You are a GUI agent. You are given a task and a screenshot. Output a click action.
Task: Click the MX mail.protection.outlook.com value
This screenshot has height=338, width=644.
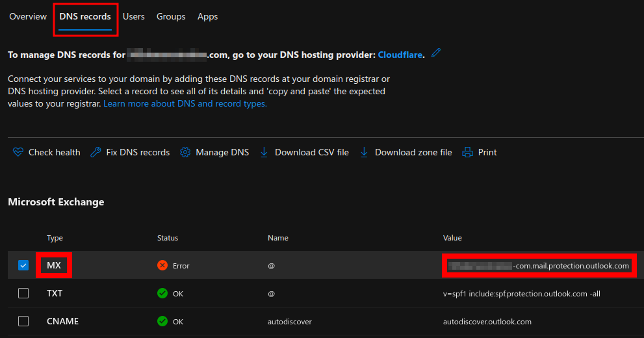point(539,266)
